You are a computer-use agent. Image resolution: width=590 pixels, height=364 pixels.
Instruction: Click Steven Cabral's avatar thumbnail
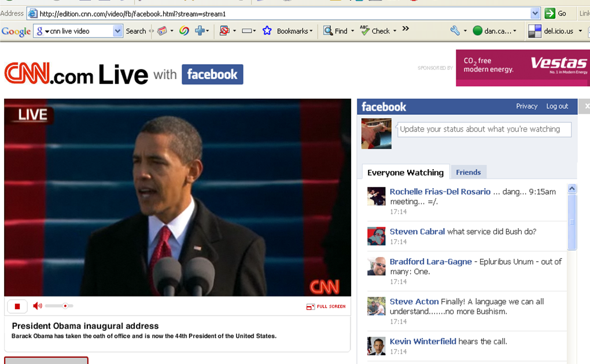[x=377, y=236]
